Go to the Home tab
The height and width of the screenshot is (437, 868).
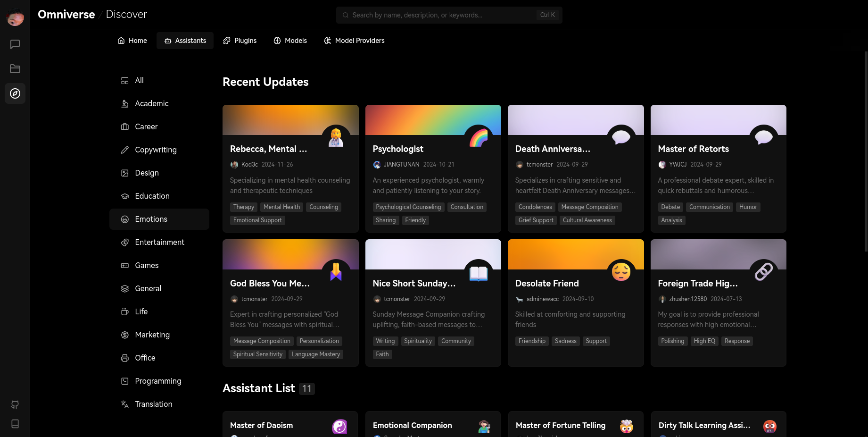click(132, 41)
